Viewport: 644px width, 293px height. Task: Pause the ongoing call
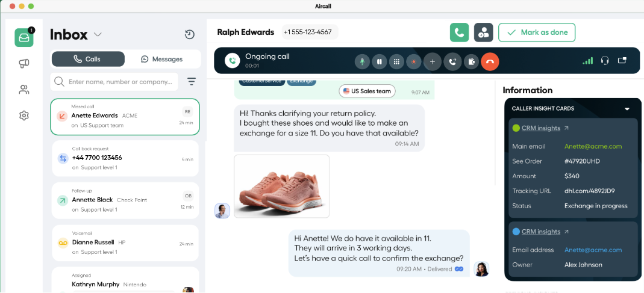coord(379,61)
